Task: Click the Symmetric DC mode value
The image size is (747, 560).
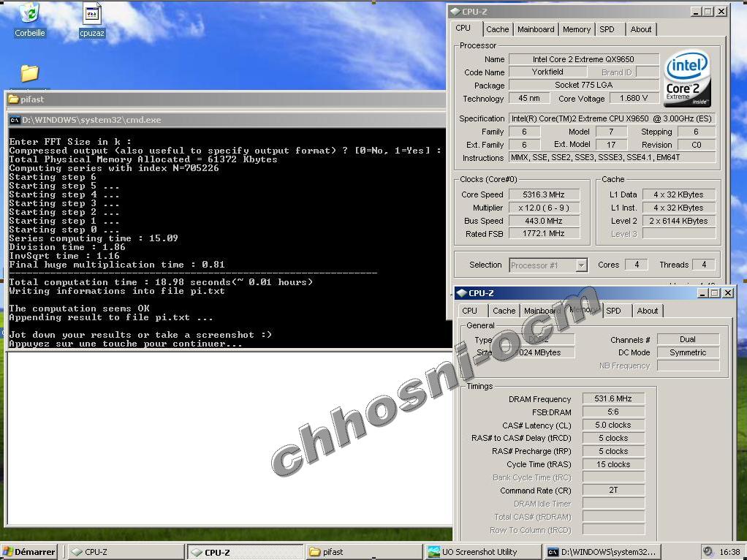Action: 688,352
